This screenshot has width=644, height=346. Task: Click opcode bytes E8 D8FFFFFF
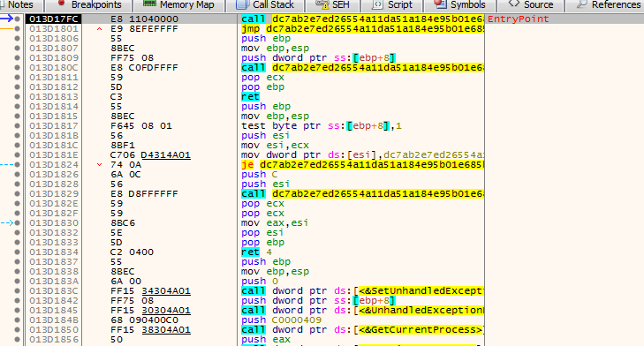pyautogui.click(x=144, y=193)
